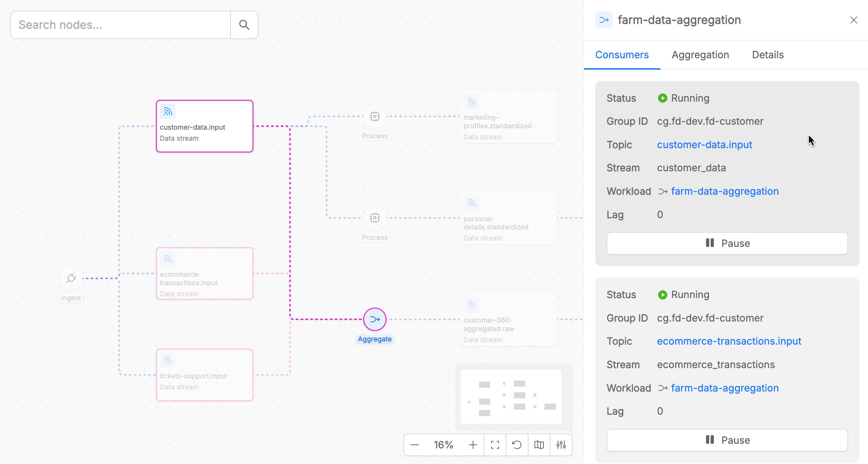Reset the view with rotate icon
This screenshot has height=464, width=868.
coord(517,445)
